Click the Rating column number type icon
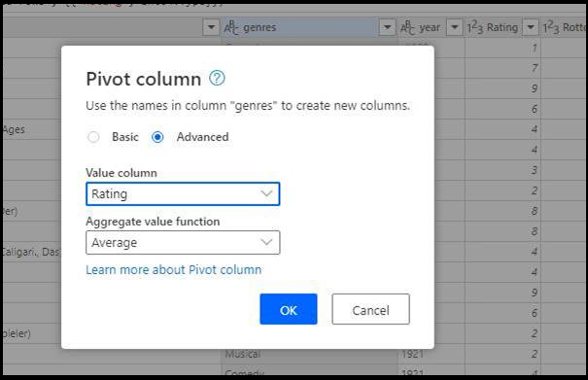588x380 pixels. tap(475, 27)
